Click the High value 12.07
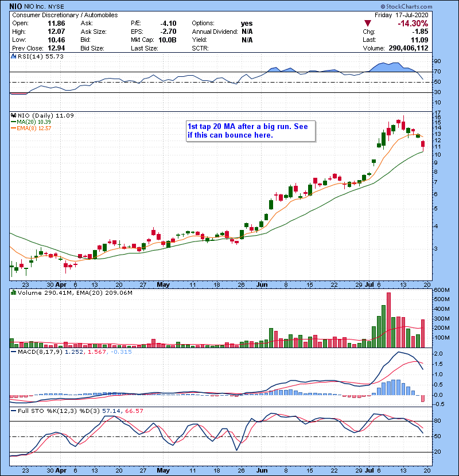459x476 pixels. pos(56,32)
